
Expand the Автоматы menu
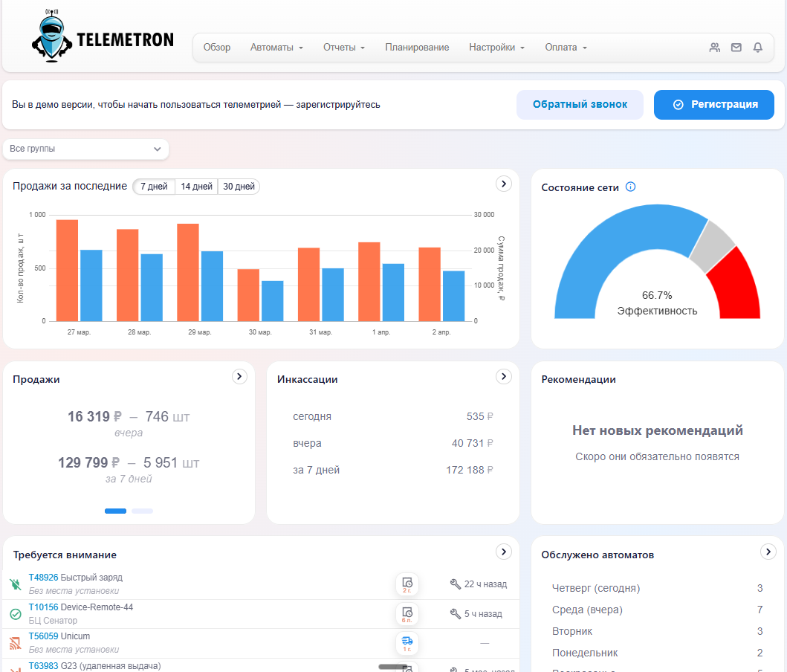tap(276, 48)
